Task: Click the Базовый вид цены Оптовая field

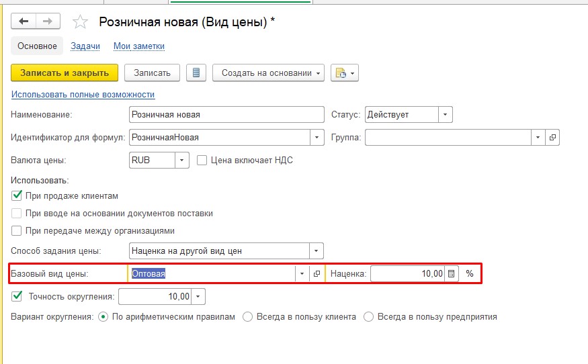Action: coord(212,273)
